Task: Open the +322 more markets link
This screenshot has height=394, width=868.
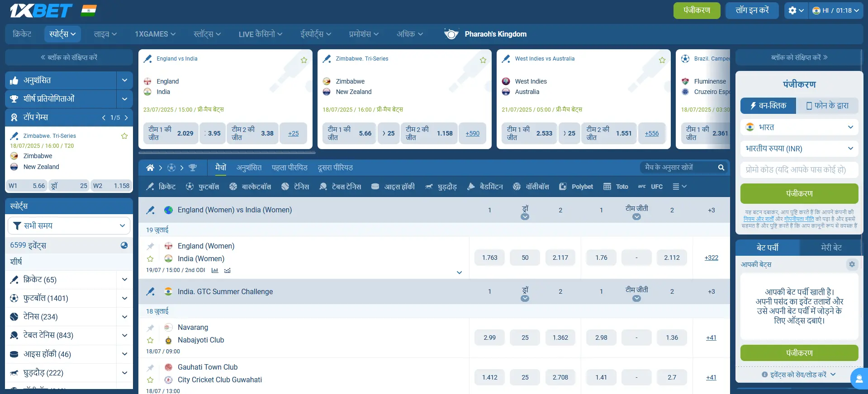Action: 711,258
